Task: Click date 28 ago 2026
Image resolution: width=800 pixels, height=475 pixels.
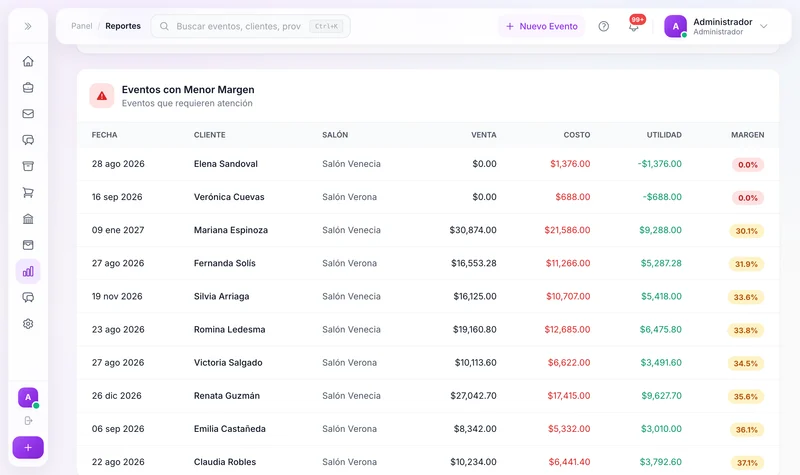Action: (x=118, y=164)
